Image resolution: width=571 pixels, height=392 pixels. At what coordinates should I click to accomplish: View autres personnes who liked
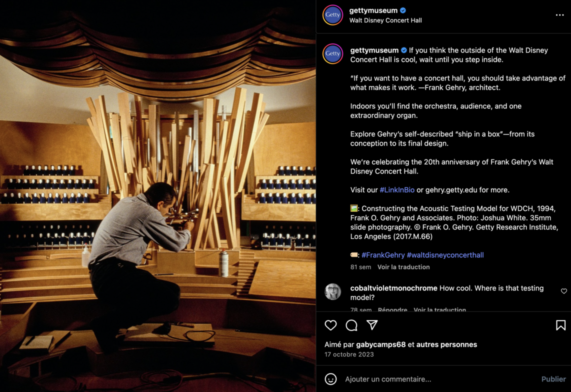pos(446,344)
